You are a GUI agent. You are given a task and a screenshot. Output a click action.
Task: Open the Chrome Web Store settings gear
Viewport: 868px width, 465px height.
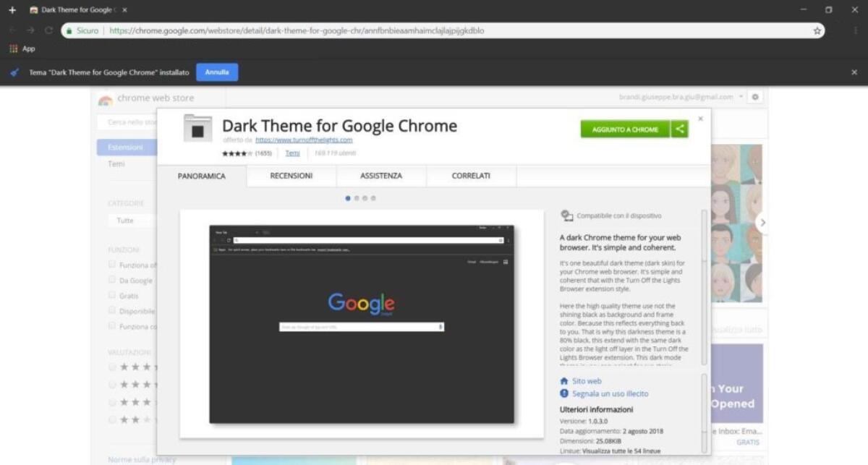click(755, 96)
